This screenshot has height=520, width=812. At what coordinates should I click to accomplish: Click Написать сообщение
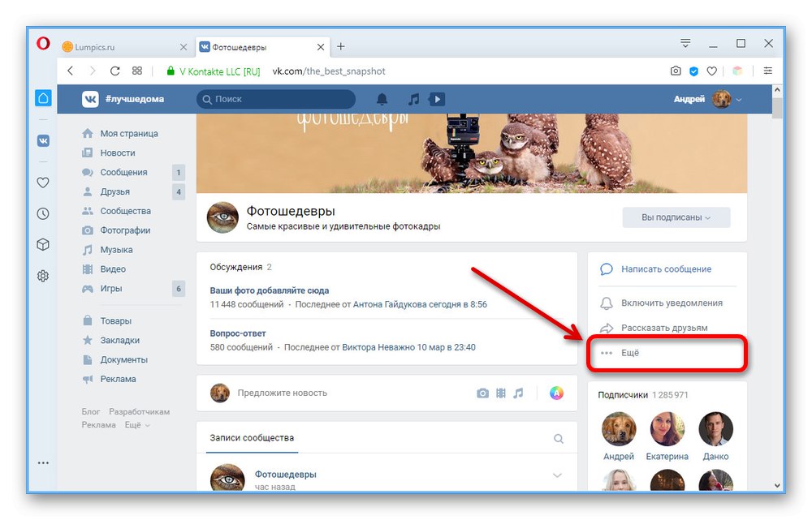(x=667, y=269)
